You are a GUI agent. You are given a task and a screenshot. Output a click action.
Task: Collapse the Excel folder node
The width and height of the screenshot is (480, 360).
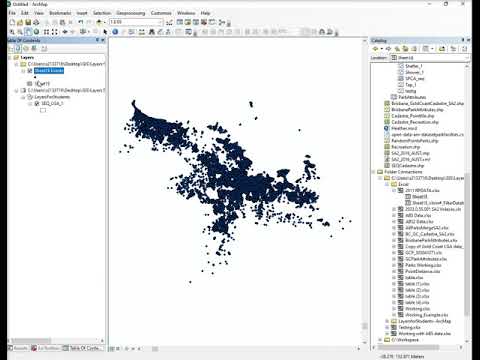[387, 184]
